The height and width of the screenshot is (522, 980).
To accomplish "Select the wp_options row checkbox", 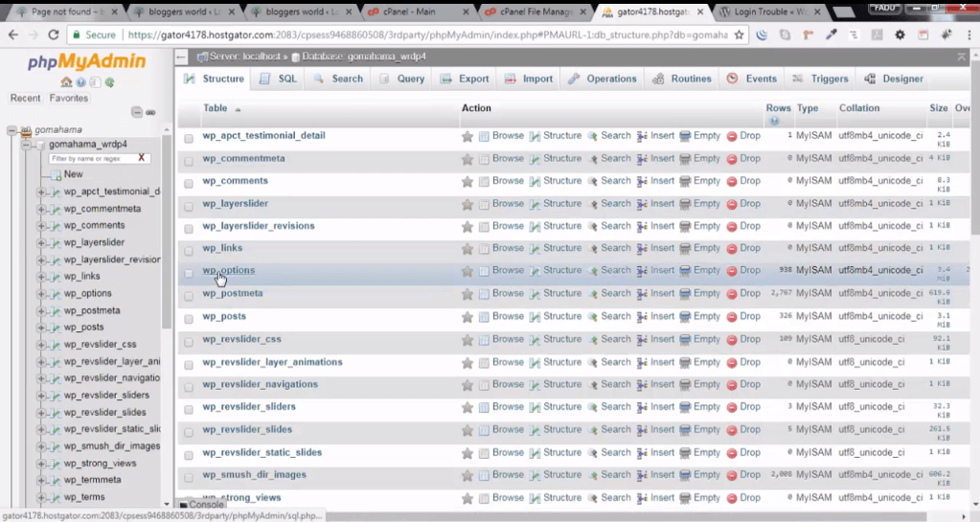I will tap(189, 273).
